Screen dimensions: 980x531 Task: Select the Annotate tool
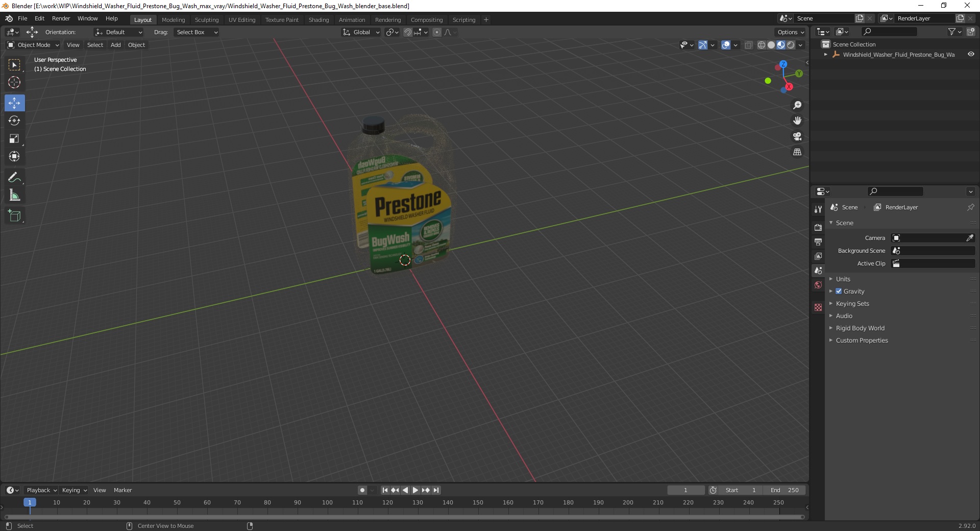(14, 177)
